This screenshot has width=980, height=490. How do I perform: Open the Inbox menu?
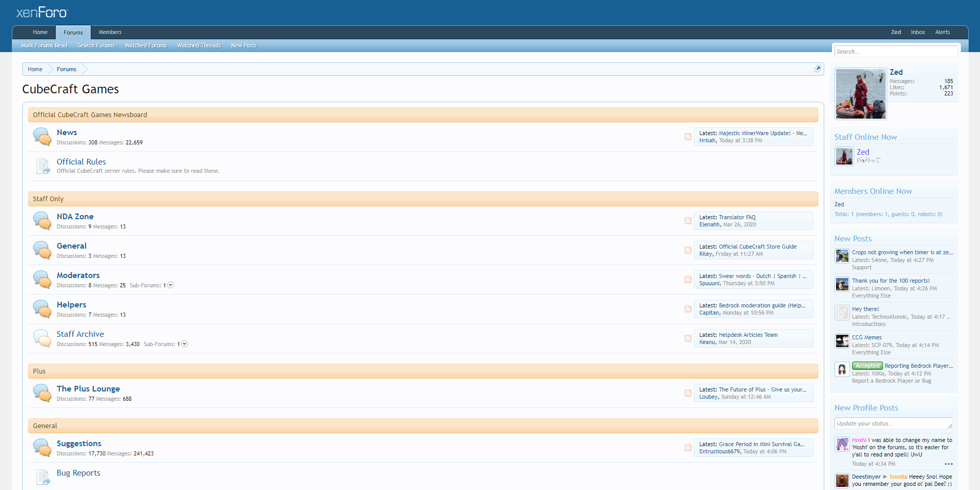point(918,32)
